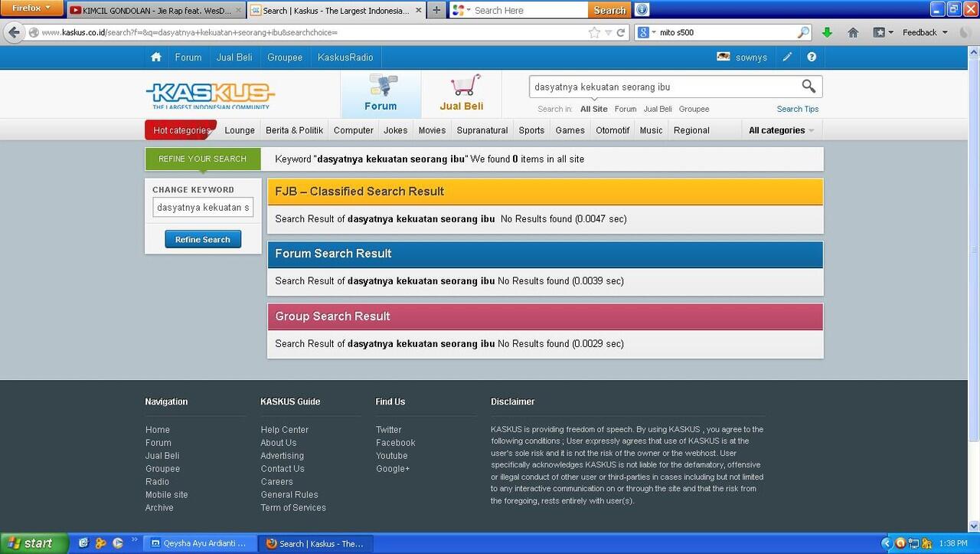Open KaskusRadio in top navbar
The image size is (980, 554).
click(345, 57)
